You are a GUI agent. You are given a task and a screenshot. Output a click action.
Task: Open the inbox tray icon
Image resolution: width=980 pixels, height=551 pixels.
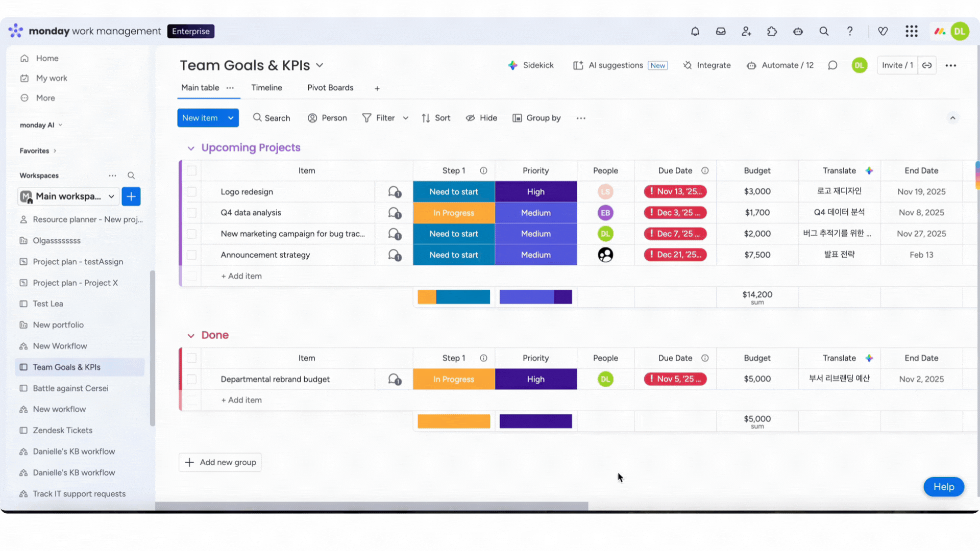(721, 31)
